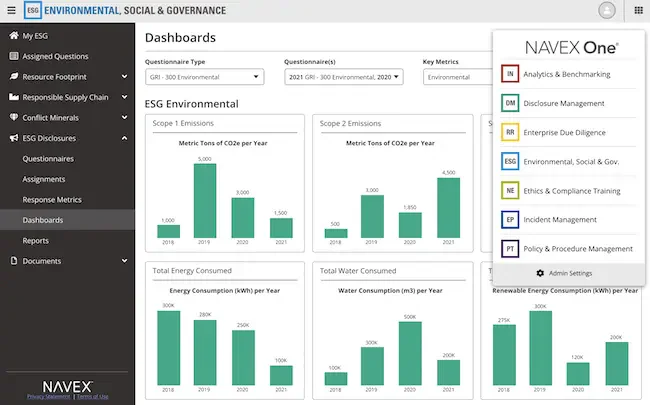Image resolution: width=650 pixels, height=405 pixels.
Task: Open Enterprise Due Diligence app
Action: pos(564,133)
